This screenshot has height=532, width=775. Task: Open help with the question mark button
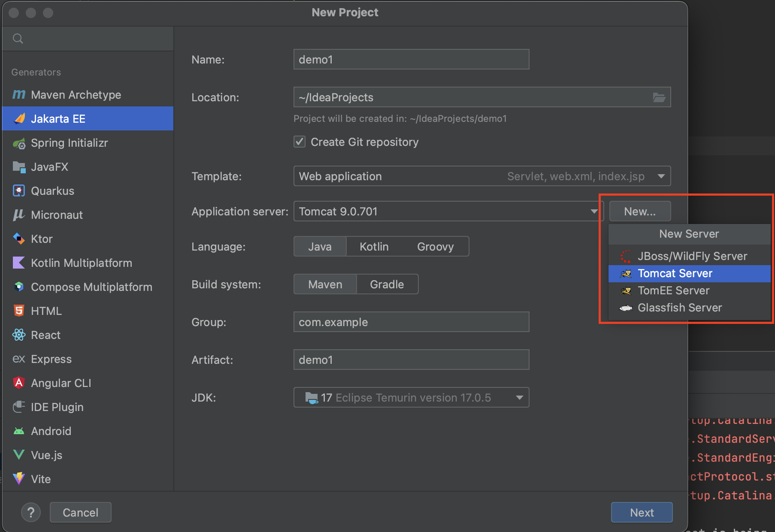point(31,512)
